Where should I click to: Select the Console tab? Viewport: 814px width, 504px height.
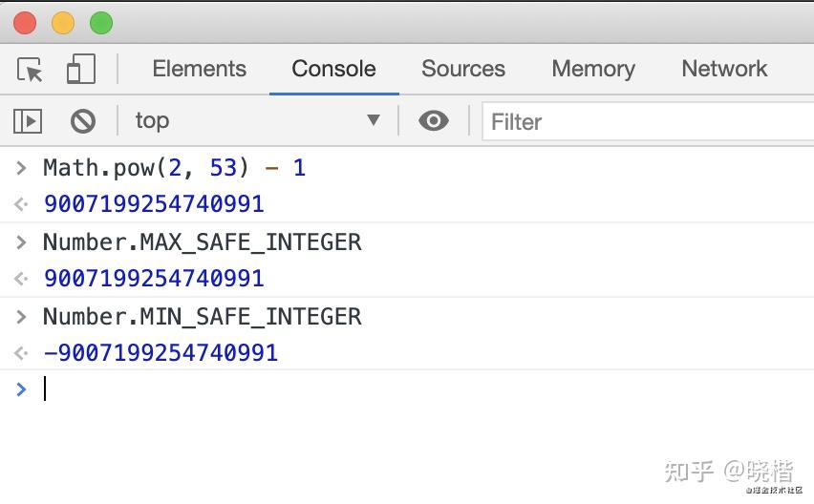click(333, 69)
